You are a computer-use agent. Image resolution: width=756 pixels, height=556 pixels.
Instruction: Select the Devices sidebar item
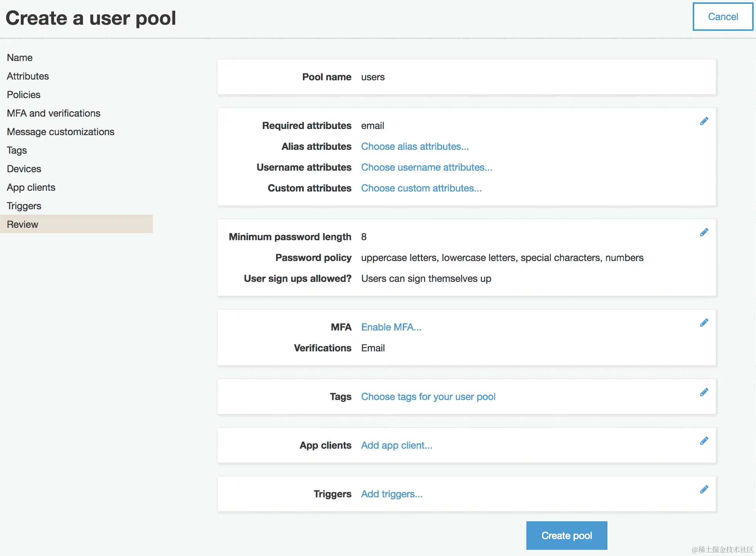coord(24,169)
